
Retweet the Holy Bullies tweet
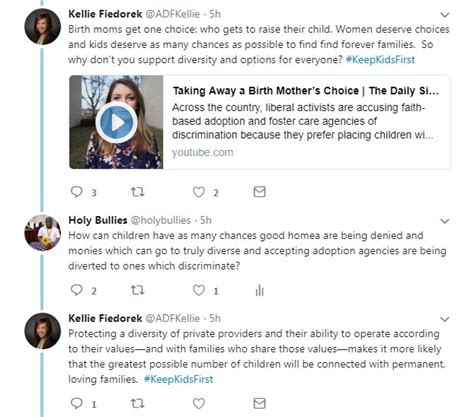137,290
